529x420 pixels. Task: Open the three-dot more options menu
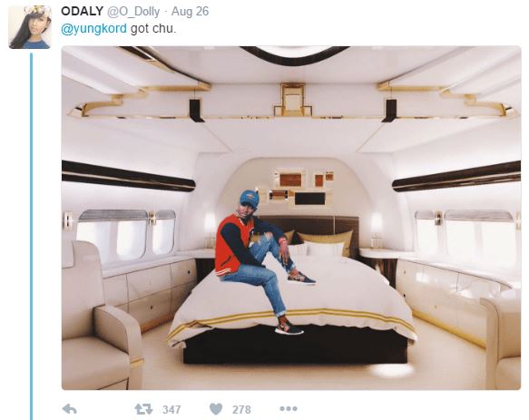289,409
